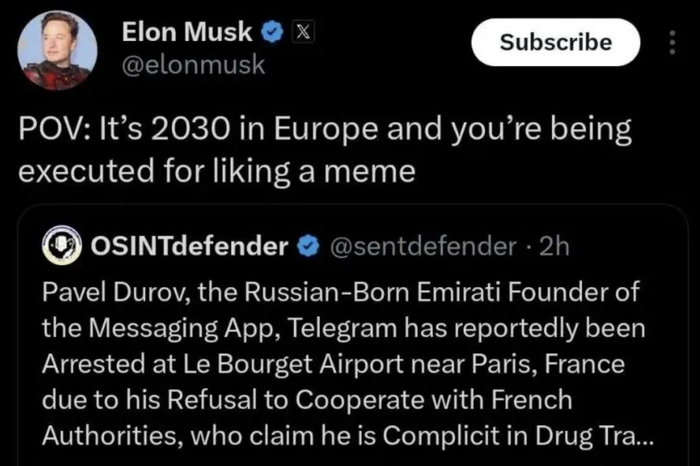Screen dimensions: 700x466
Task: Click "Le Bourget Airport" in quoted text
Action: click(x=254, y=364)
